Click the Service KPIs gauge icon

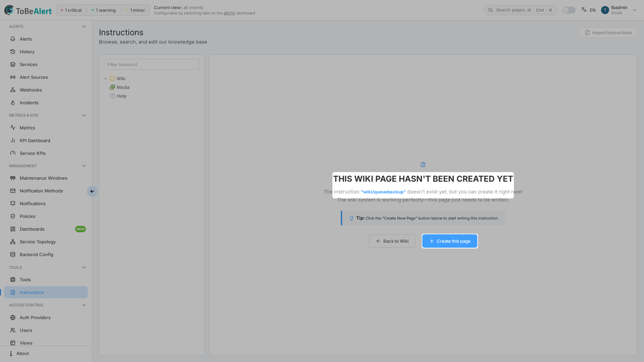coord(13,153)
